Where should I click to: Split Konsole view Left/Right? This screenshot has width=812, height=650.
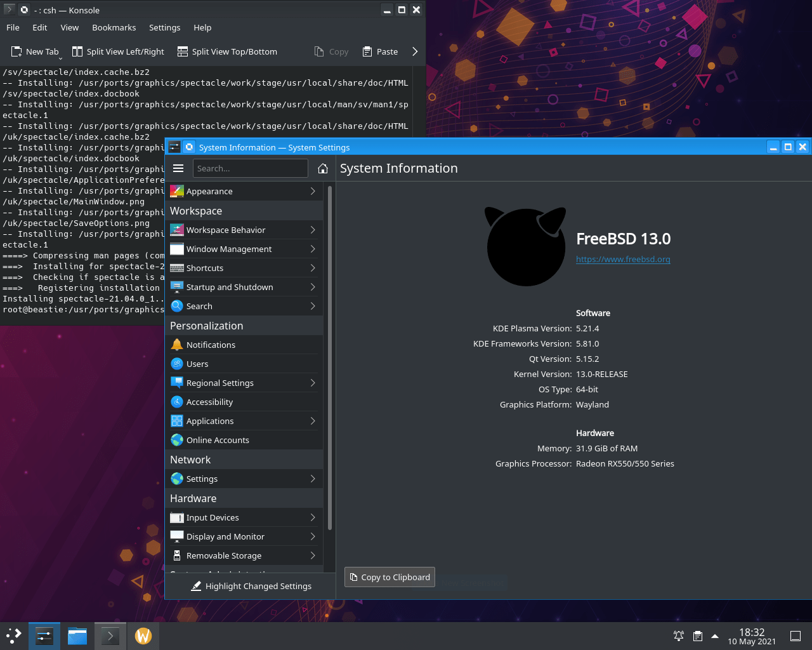[x=118, y=51]
